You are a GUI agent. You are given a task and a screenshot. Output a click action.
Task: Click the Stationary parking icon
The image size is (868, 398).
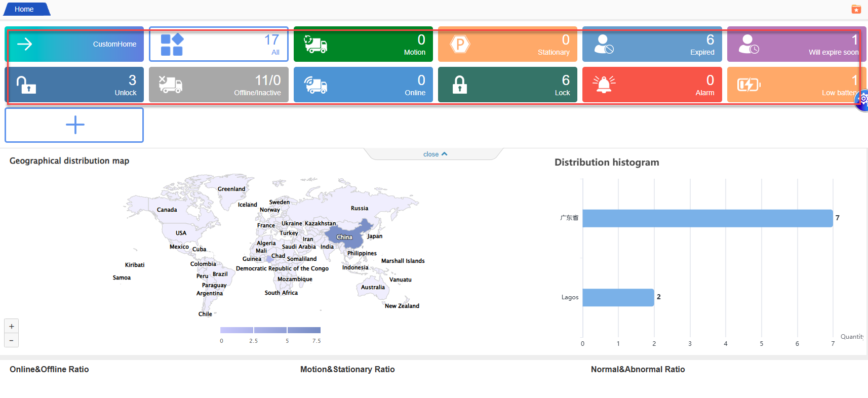click(460, 45)
